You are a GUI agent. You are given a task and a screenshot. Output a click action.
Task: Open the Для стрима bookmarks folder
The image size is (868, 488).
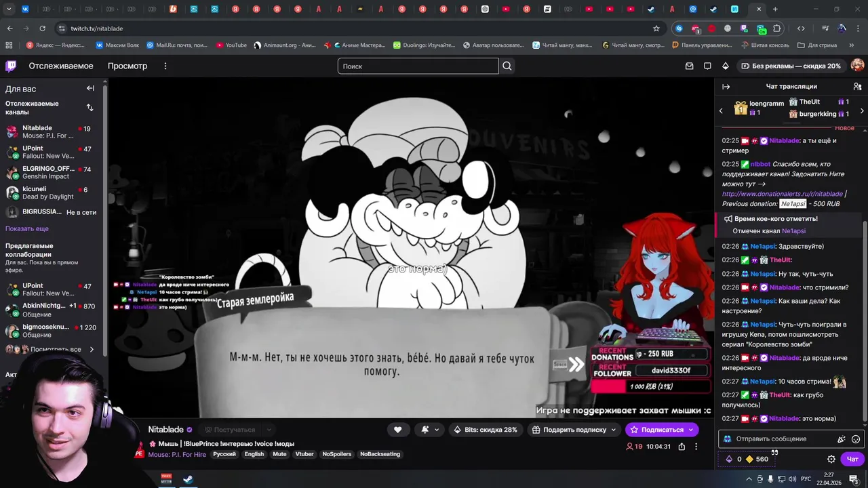tap(817, 45)
